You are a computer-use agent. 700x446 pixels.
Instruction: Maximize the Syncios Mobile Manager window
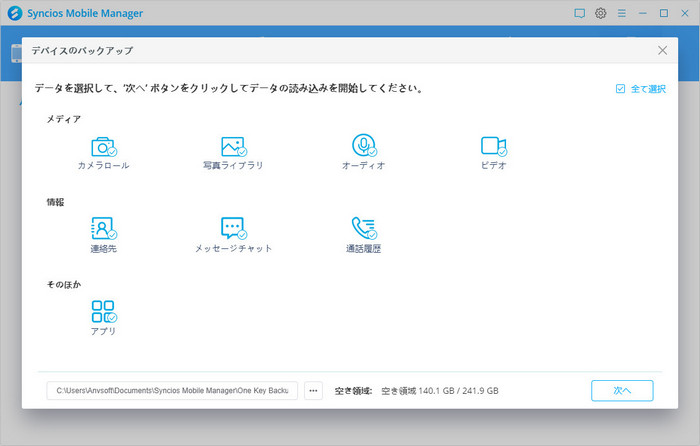(664, 13)
